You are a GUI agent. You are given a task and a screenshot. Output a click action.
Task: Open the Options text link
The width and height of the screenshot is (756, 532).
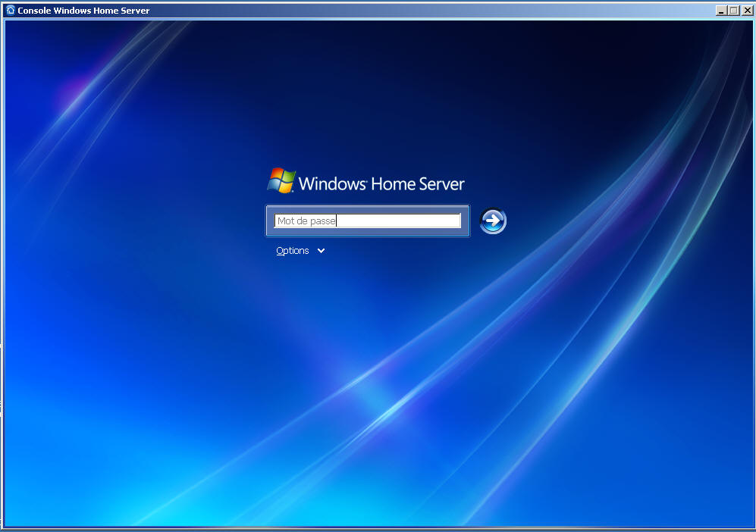coord(293,251)
